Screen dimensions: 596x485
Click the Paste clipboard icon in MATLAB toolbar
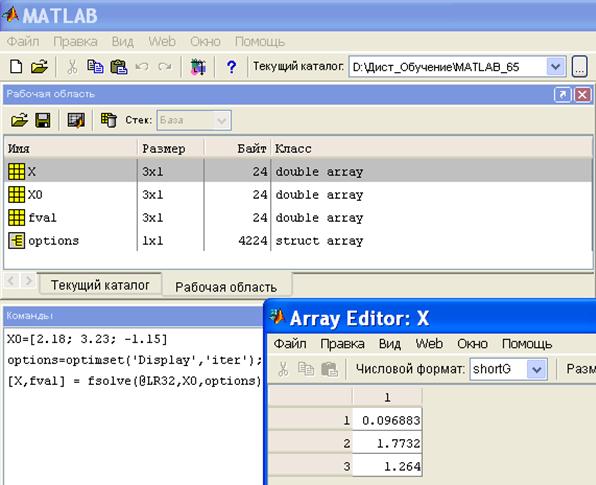pos(119,67)
